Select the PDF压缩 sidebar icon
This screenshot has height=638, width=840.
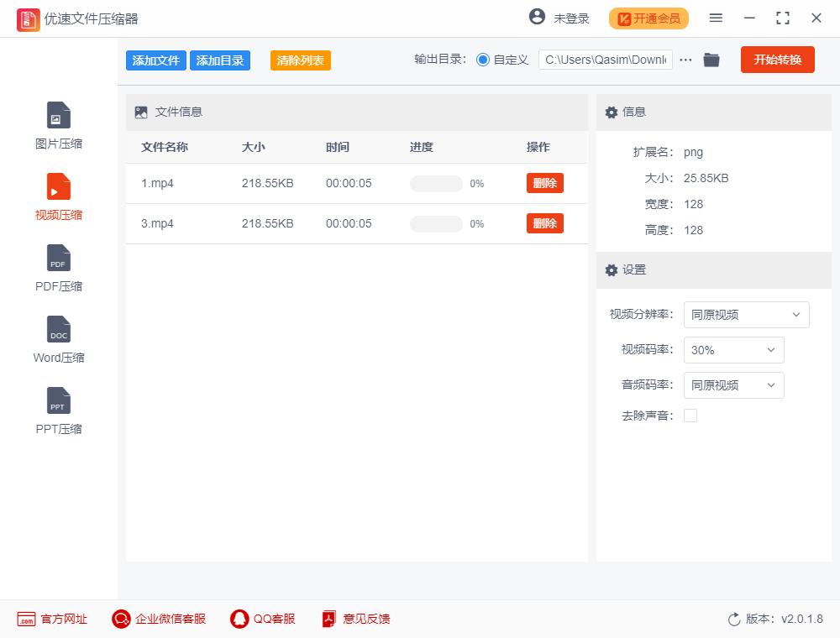(58, 267)
